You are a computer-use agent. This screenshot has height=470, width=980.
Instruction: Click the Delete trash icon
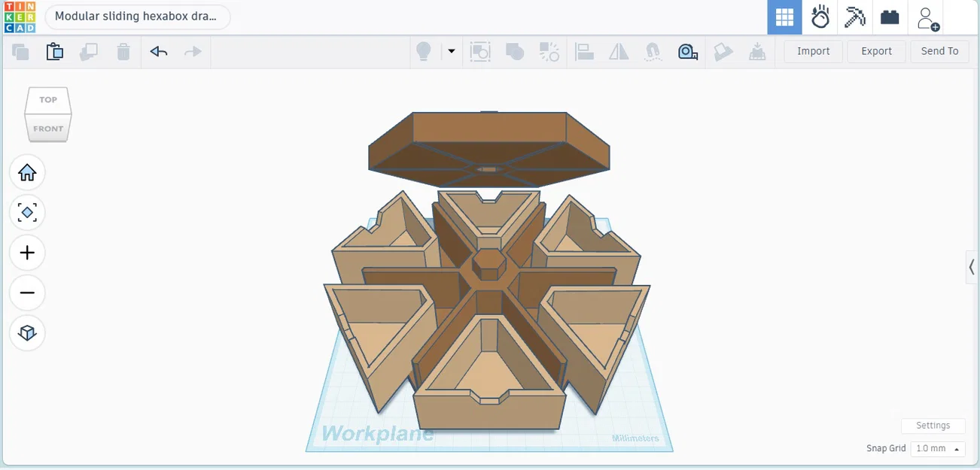[123, 51]
